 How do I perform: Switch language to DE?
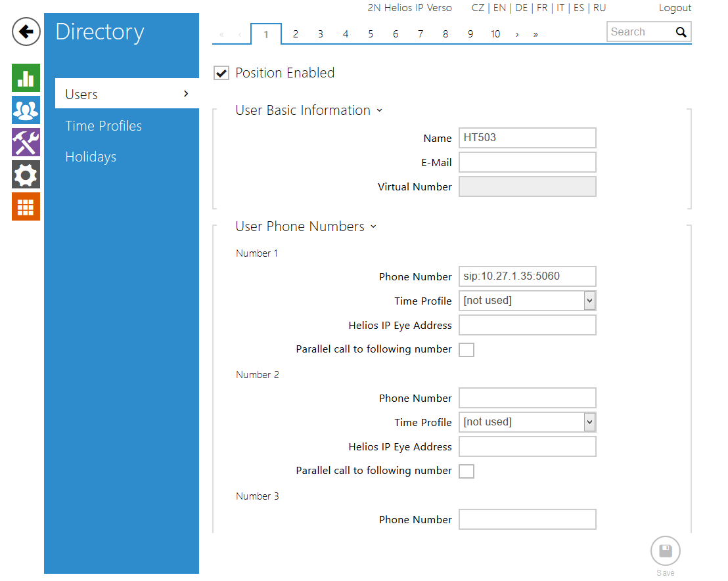click(x=521, y=8)
